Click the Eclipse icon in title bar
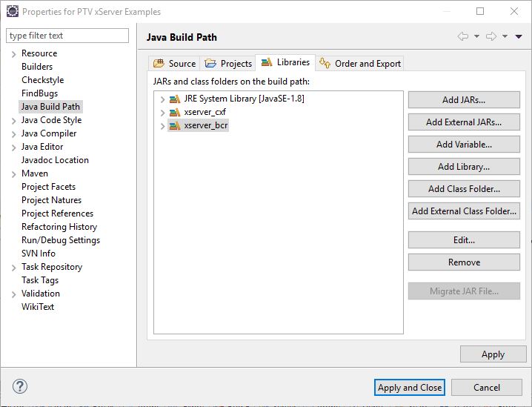The image size is (532, 407). [x=13, y=11]
